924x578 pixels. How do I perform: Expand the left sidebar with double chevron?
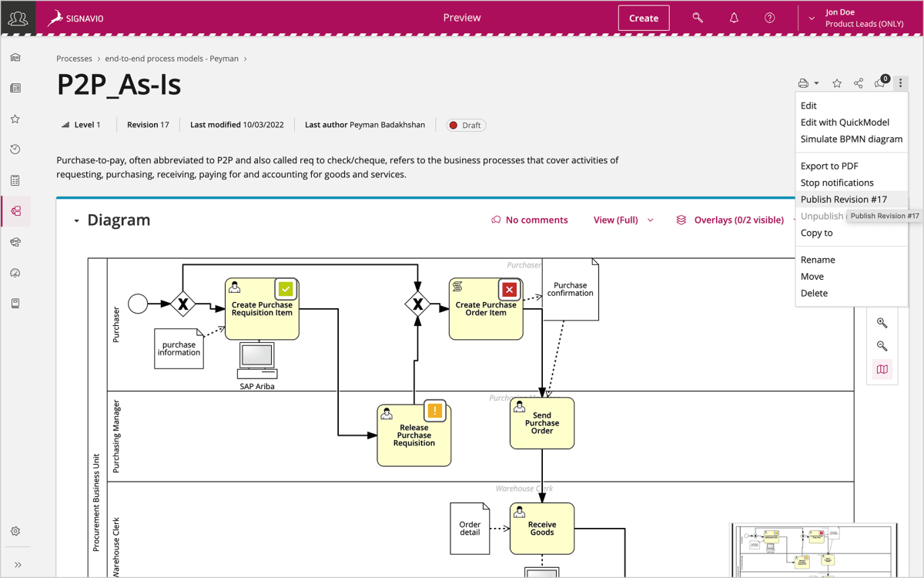point(17,564)
